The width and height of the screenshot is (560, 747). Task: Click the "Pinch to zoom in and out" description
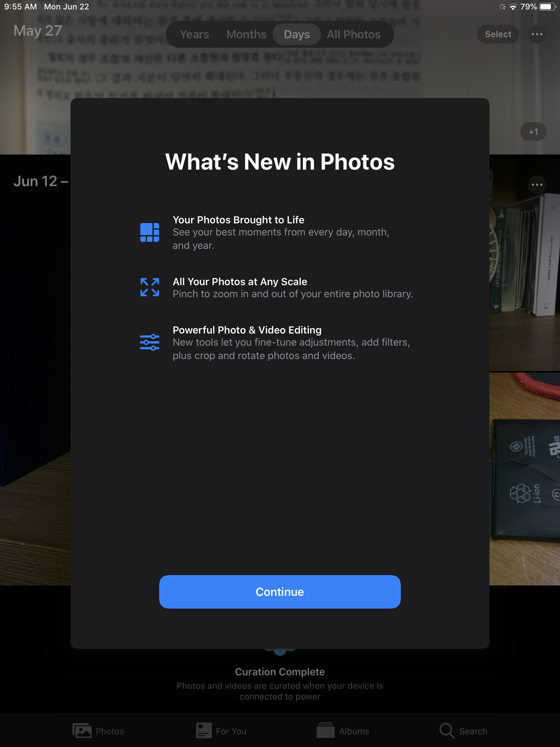coord(293,294)
